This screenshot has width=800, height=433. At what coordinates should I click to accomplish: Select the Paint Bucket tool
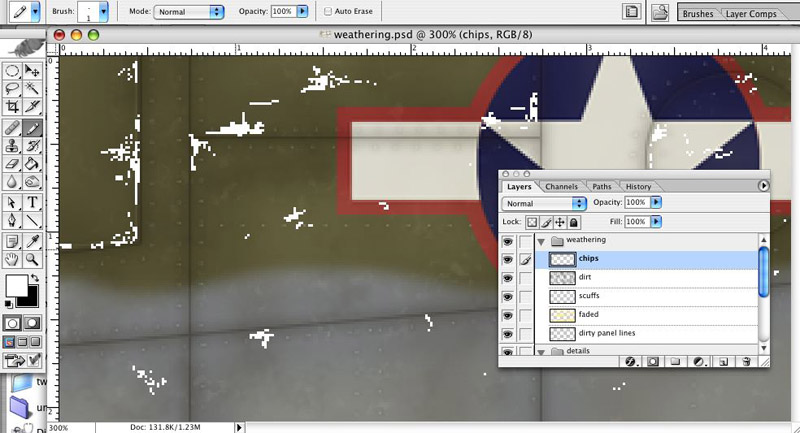32,164
